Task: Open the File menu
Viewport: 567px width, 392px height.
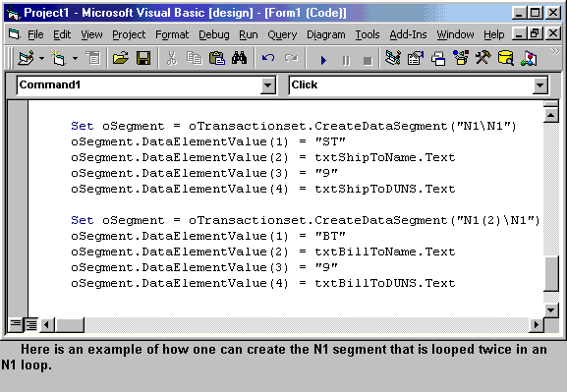Action: pyautogui.click(x=35, y=34)
